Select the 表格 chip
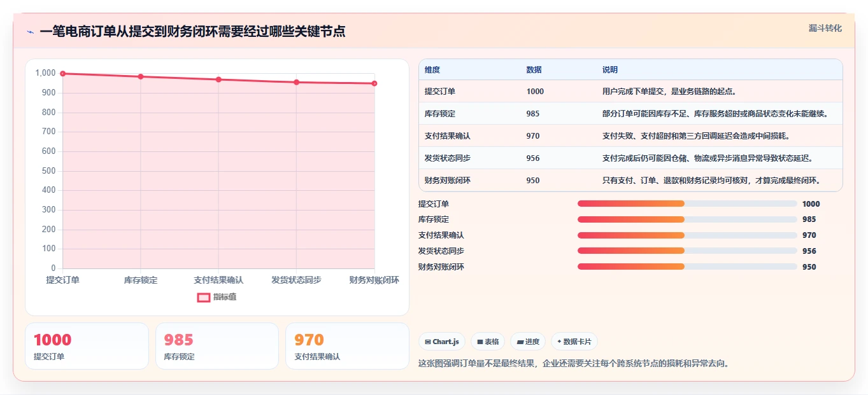Screen dimensions: 868x395 coord(488,342)
